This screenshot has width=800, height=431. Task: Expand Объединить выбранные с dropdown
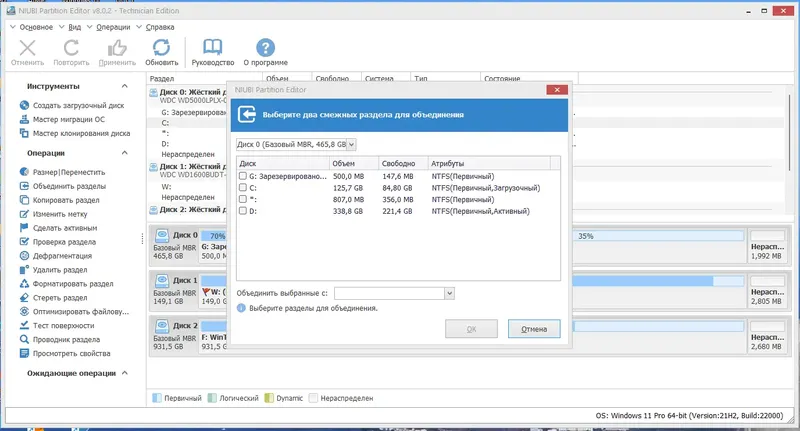coord(449,293)
